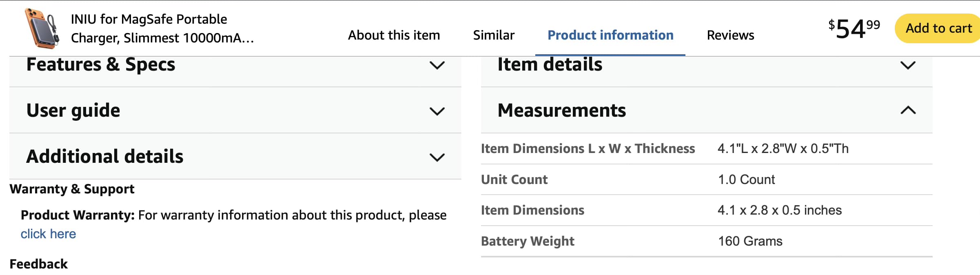Select the Product information tab
The width and height of the screenshot is (980, 275).
tap(610, 35)
